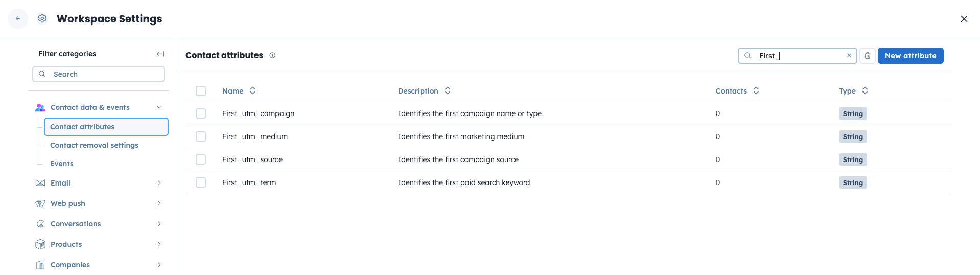This screenshot has height=275, width=980.
Task: Click the back arrow button
Action: coord(18,19)
